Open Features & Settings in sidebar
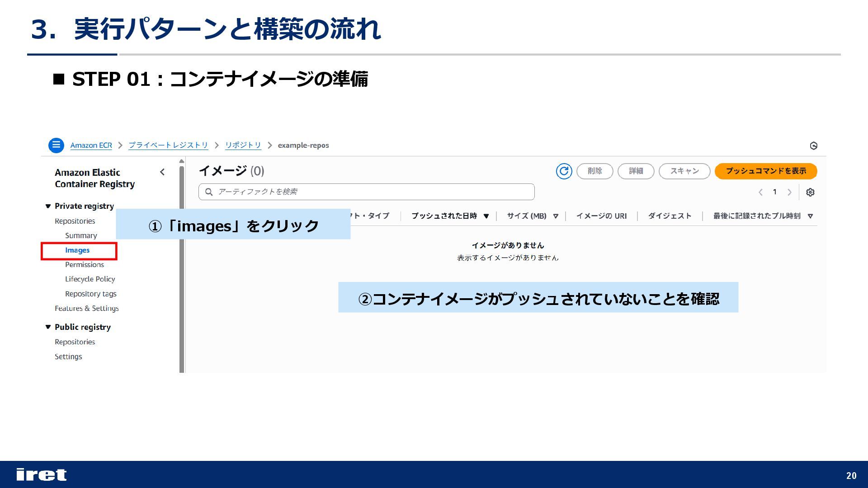The image size is (868, 488). coord(87,308)
